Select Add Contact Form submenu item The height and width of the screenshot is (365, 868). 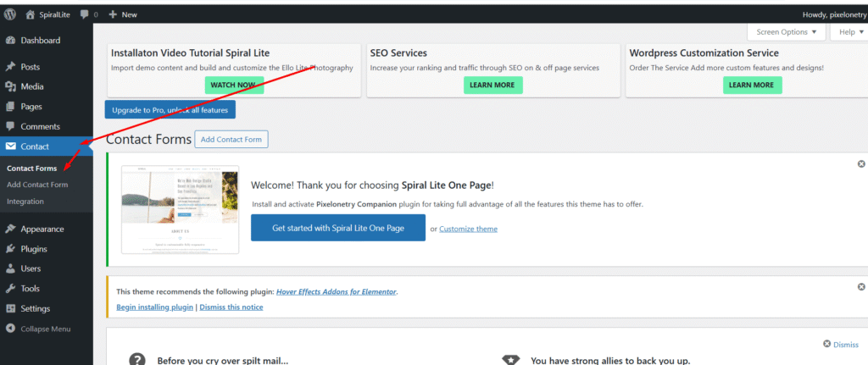(37, 185)
